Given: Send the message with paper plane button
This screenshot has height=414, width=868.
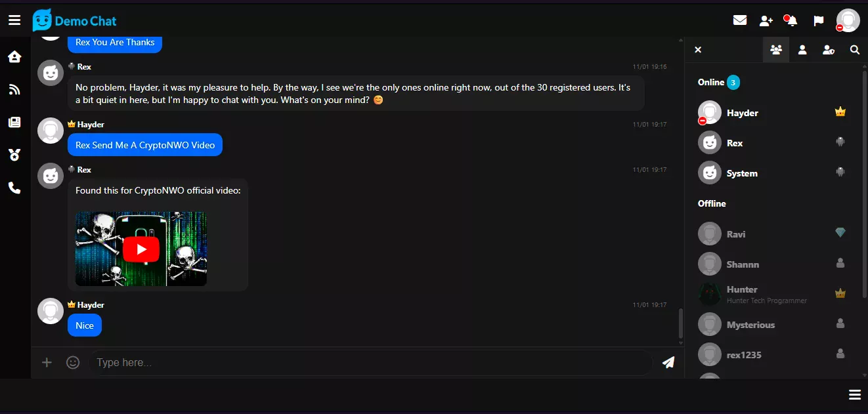Looking at the screenshot, I should (x=668, y=362).
